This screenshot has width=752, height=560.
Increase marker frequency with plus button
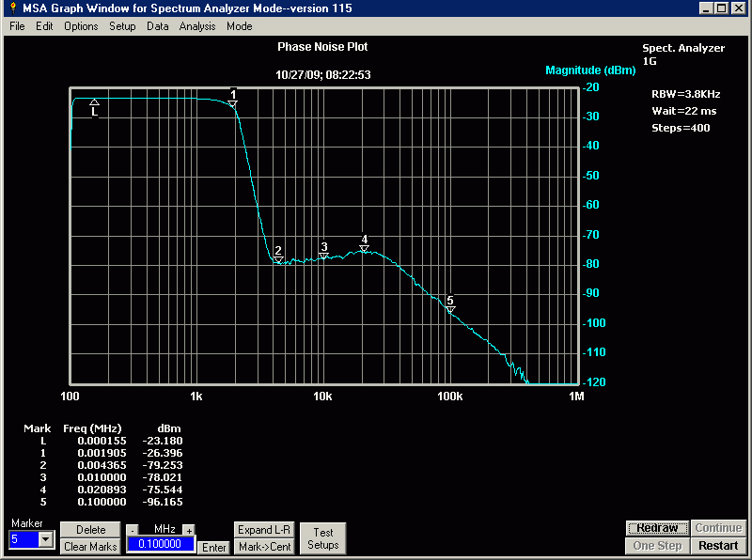[x=189, y=530]
